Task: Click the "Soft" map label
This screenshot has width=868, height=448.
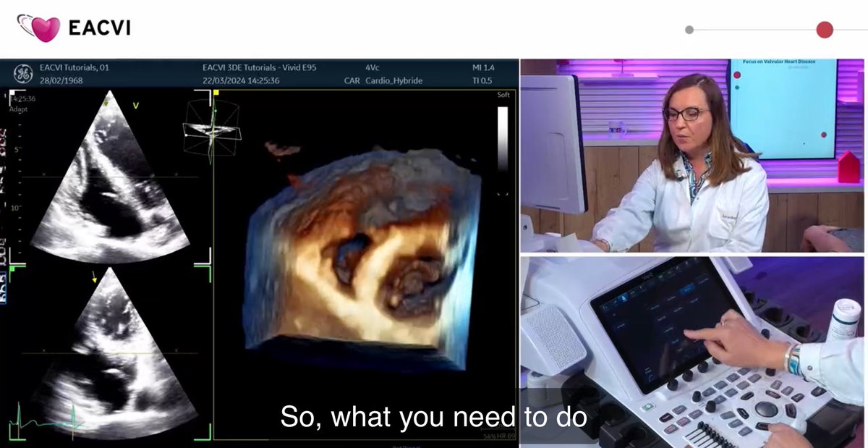Action: [x=503, y=95]
